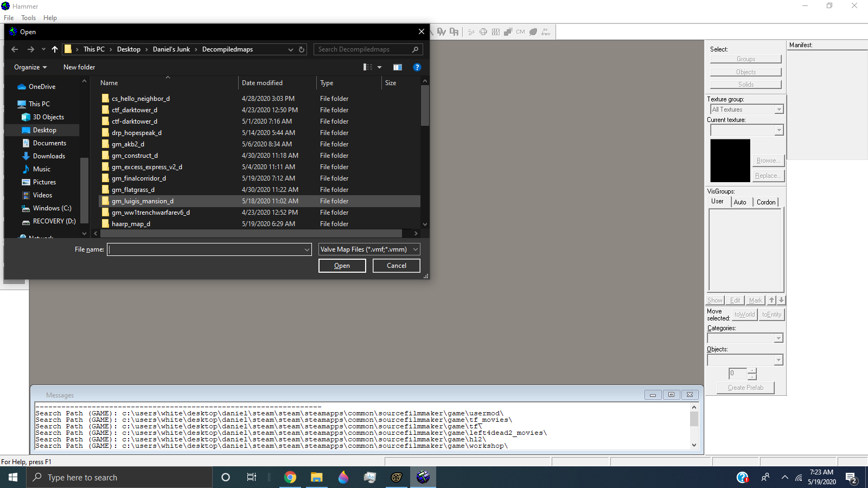Select the Objects selection mode button

(x=746, y=72)
